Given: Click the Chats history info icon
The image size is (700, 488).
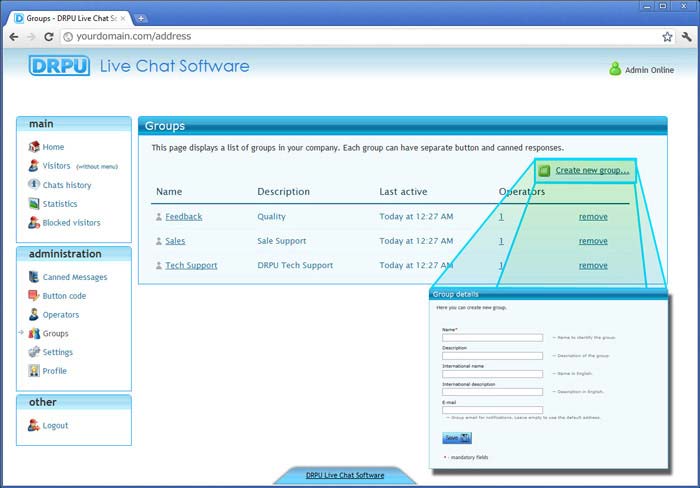Looking at the screenshot, I should 34,184.
